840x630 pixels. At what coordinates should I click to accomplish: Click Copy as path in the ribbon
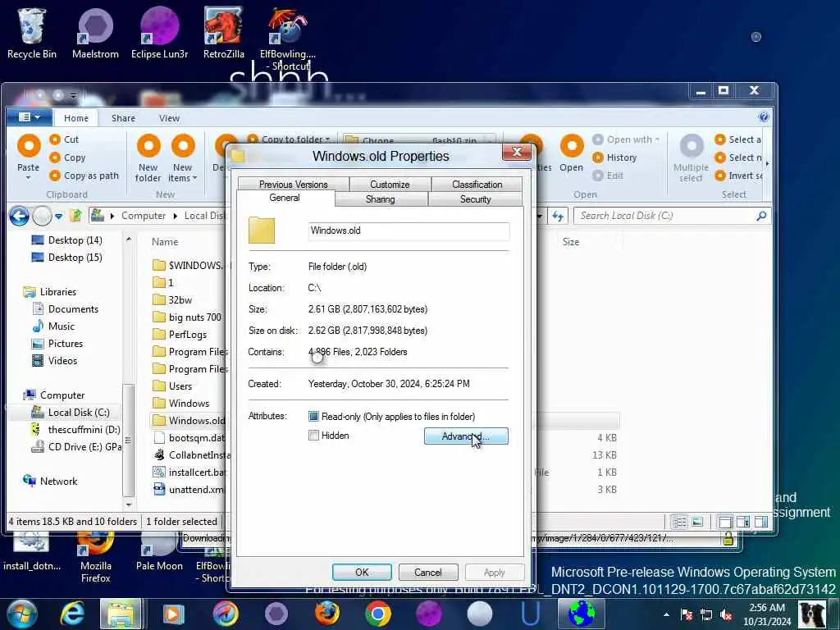(x=84, y=176)
